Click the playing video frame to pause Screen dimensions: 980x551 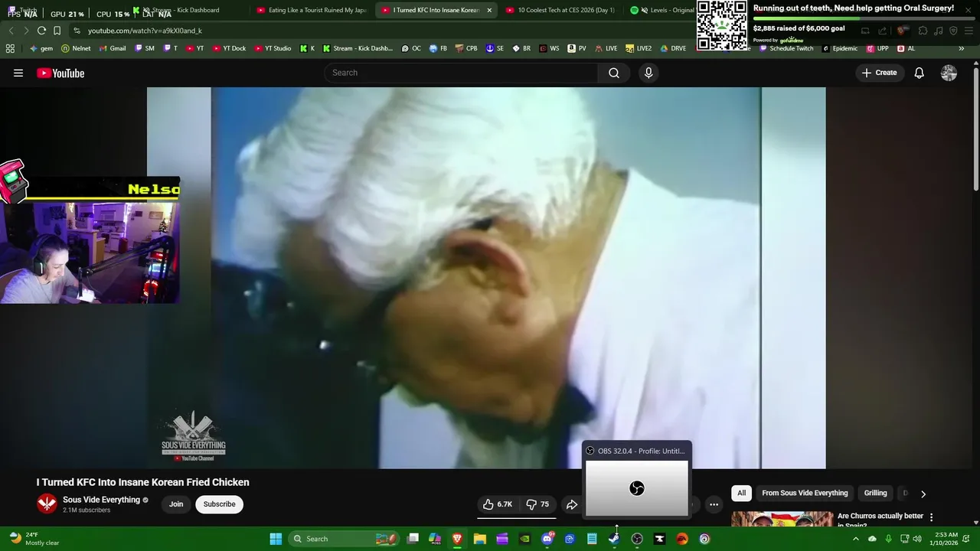pyautogui.click(x=486, y=277)
